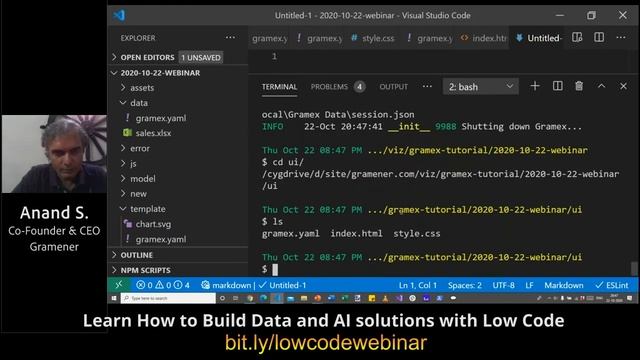Open Cortana circle icon on taskbar
Image resolution: width=640 pixels, height=360 pixels.
click(x=222, y=298)
